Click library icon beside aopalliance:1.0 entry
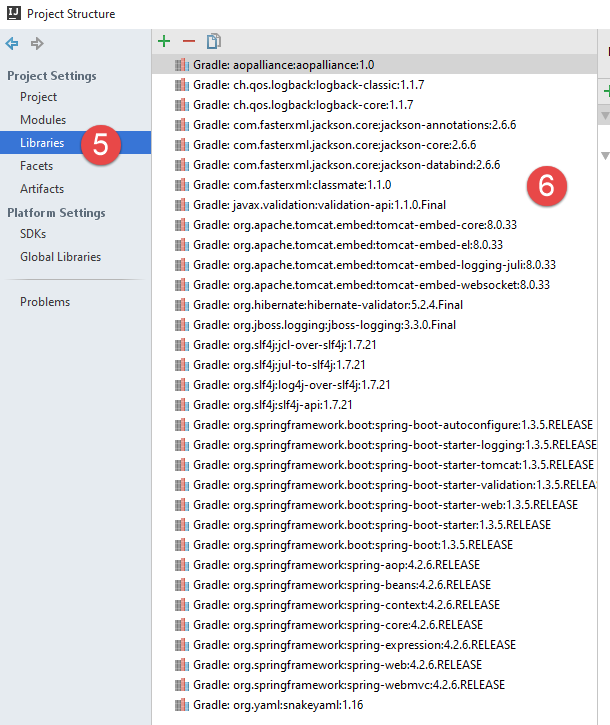The width and height of the screenshot is (610, 725). pos(181,64)
